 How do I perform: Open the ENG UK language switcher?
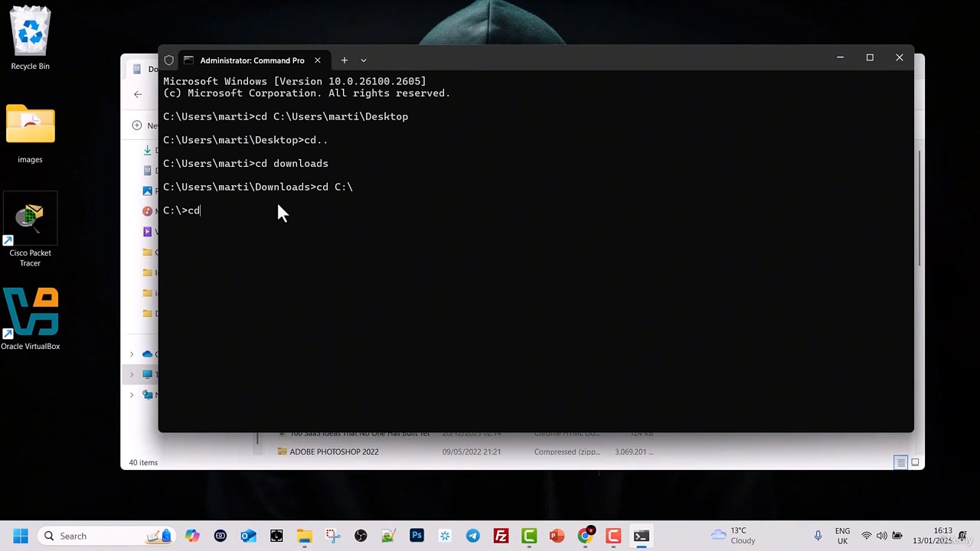842,536
